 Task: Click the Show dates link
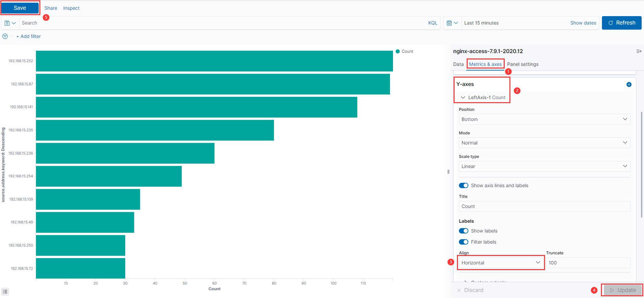pyautogui.click(x=583, y=23)
